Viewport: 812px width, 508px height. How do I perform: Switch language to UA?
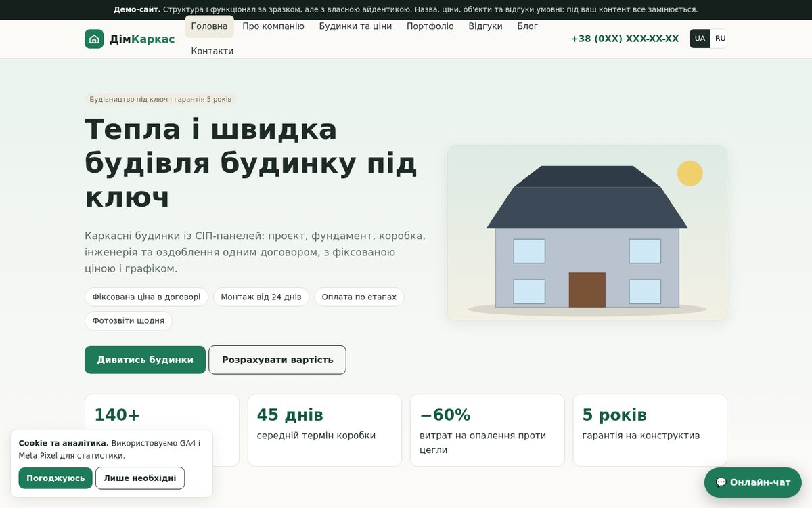pyautogui.click(x=700, y=39)
